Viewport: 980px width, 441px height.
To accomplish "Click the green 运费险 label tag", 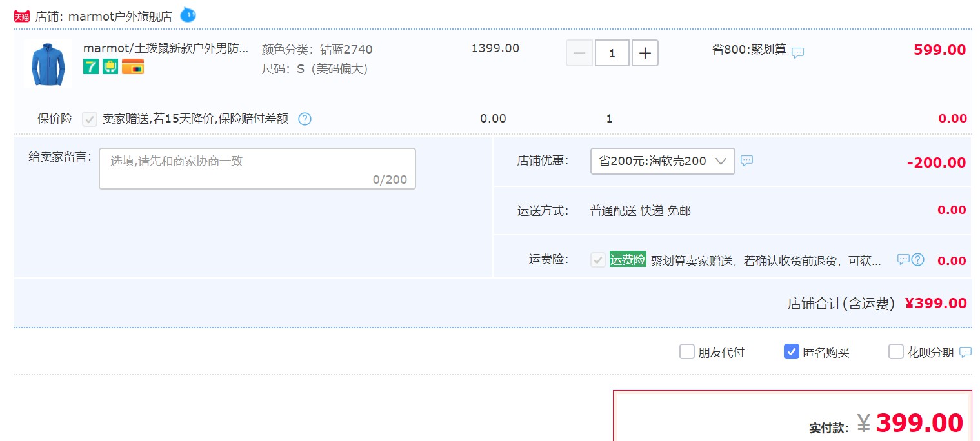I will [628, 260].
